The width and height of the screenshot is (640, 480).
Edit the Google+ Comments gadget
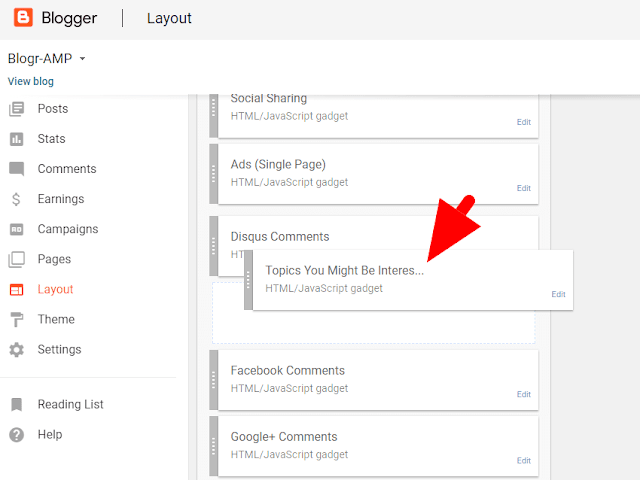tap(524, 460)
